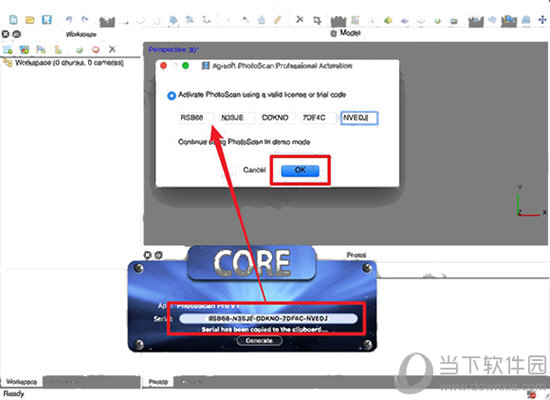Viewport: 550px width, 400px height.
Task: Cancel the activation dialog
Action: coord(254,170)
